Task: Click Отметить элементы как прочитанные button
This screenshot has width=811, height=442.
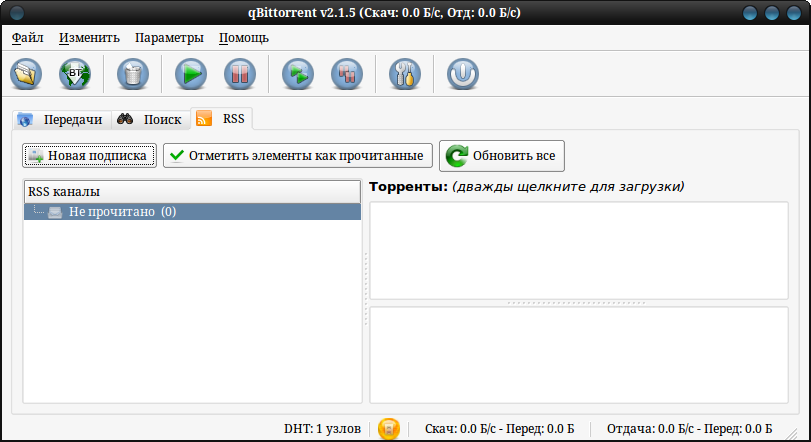Action: [x=298, y=156]
